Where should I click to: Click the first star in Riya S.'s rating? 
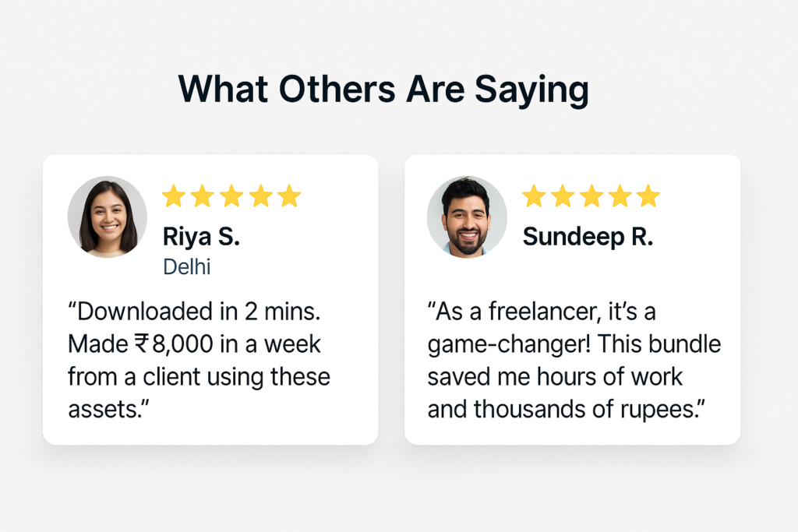tap(174, 196)
